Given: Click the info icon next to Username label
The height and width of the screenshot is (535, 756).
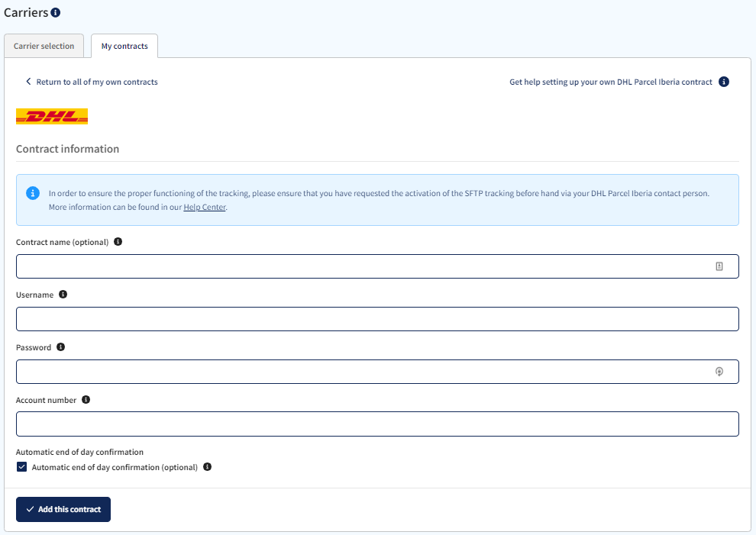Looking at the screenshot, I should (63, 294).
